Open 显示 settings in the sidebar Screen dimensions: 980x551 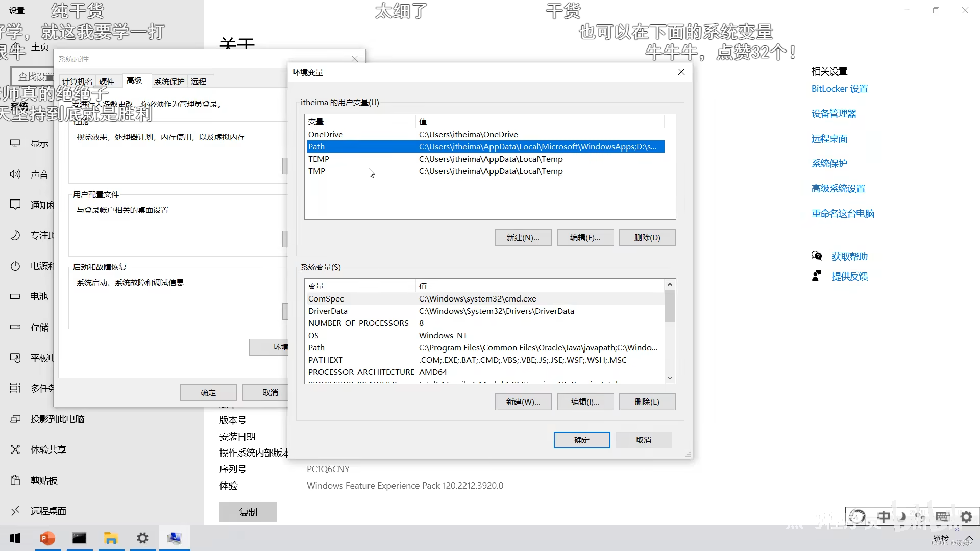pyautogui.click(x=39, y=143)
